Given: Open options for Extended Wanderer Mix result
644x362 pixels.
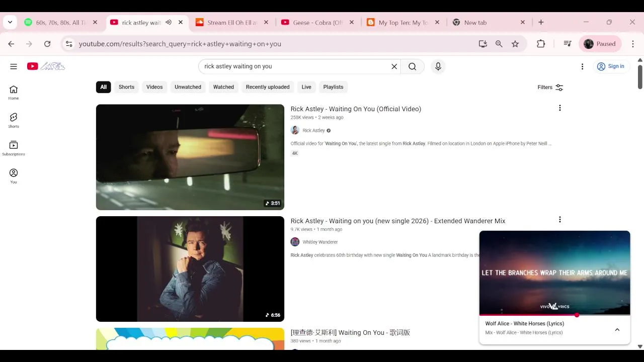Looking at the screenshot, I should pyautogui.click(x=559, y=220).
